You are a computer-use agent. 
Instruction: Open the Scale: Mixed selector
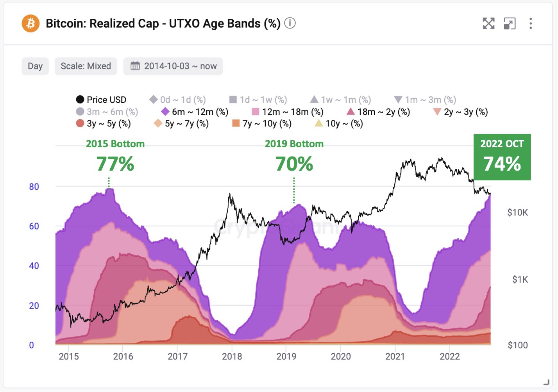(x=86, y=66)
